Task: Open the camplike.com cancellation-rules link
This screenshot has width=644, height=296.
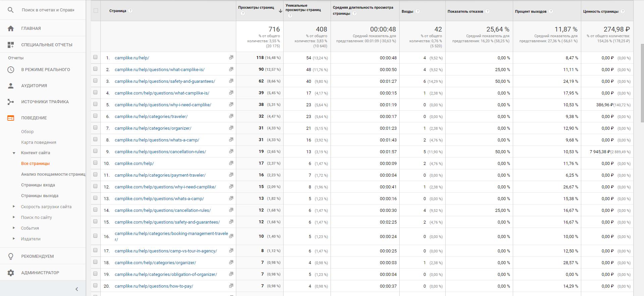Action: (x=163, y=211)
